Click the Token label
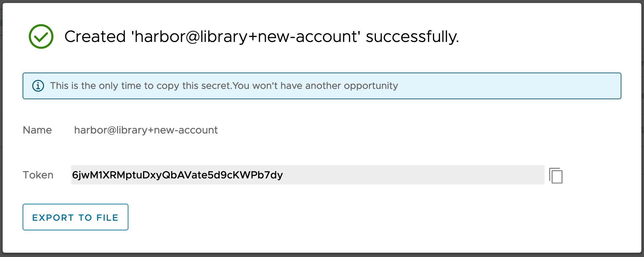The height and width of the screenshot is (257, 644). [38, 175]
